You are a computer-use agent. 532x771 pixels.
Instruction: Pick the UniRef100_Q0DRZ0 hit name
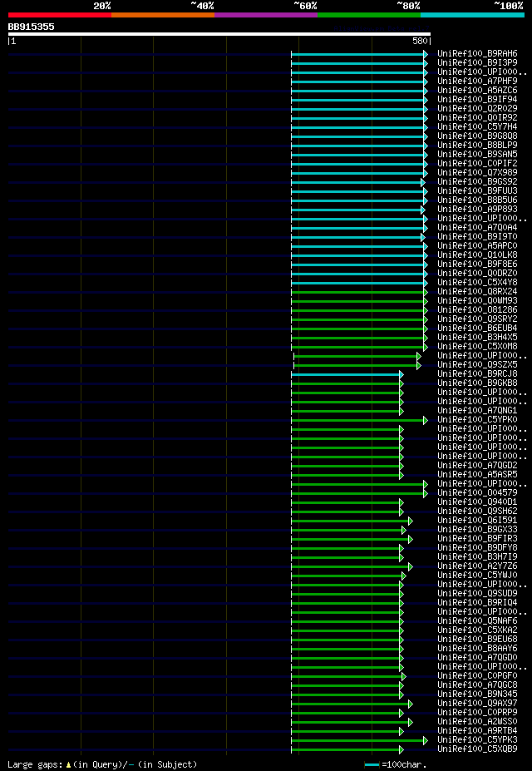tap(477, 274)
